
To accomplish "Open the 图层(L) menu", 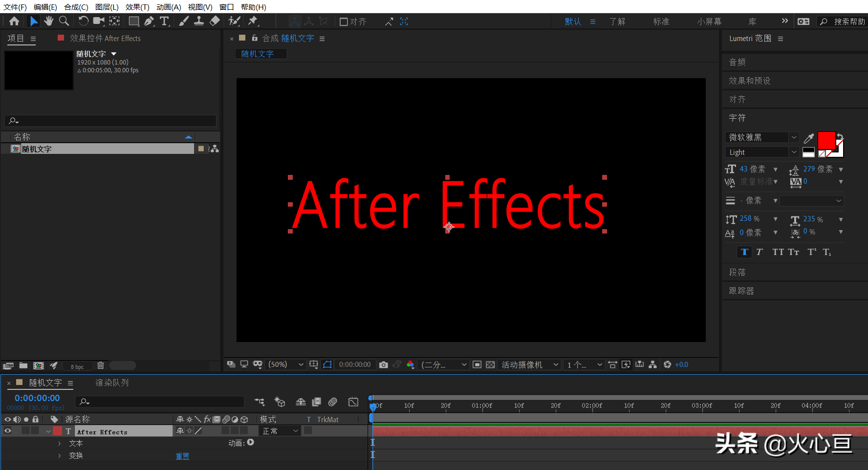I will [x=107, y=7].
